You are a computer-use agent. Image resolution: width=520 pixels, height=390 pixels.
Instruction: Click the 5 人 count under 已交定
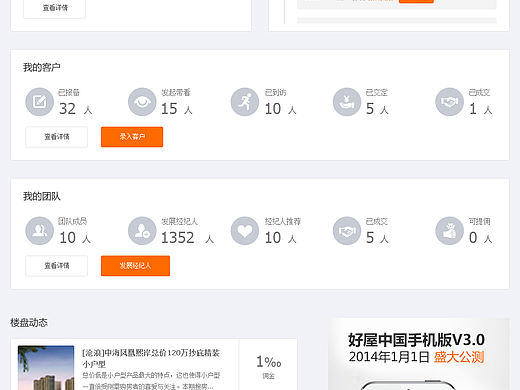coord(377,109)
